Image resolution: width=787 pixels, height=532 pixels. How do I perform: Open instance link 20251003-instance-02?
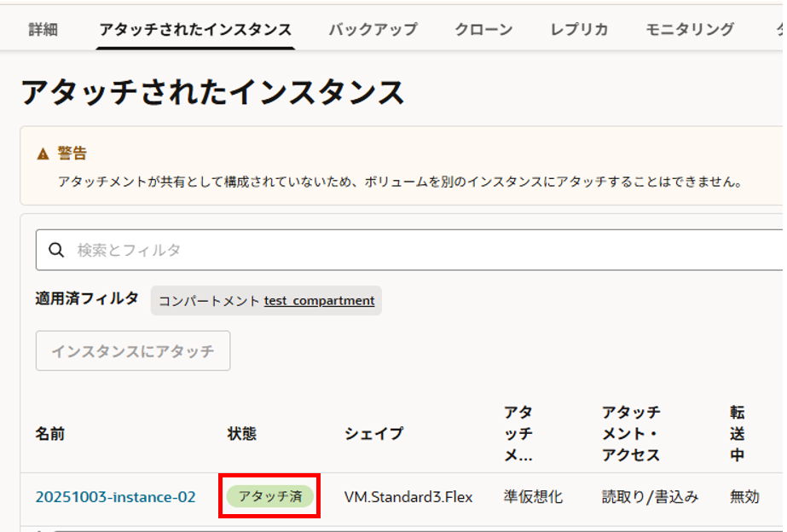[x=115, y=497]
